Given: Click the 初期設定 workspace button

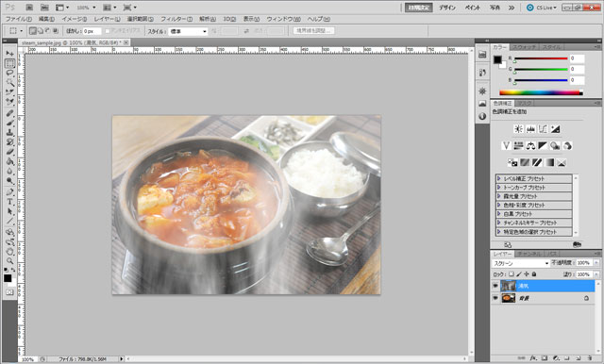Looking at the screenshot, I should pos(419,8).
